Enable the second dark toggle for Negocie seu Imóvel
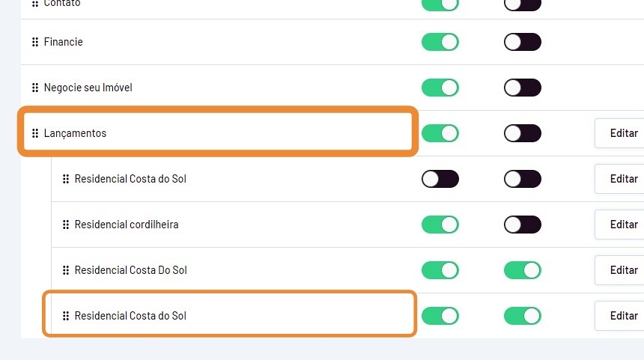Viewport: 644px width, 360px height. 522,88
